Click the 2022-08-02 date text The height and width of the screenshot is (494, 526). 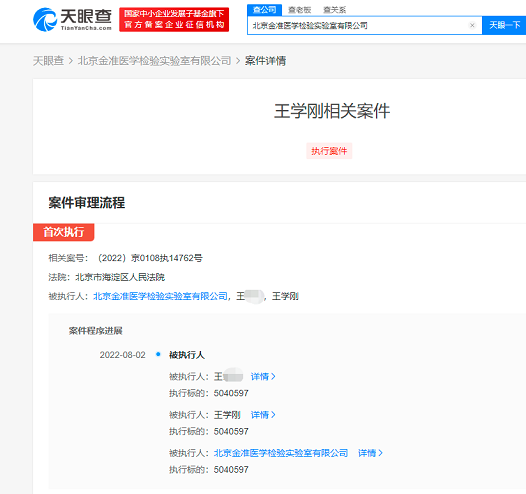click(x=122, y=355)
